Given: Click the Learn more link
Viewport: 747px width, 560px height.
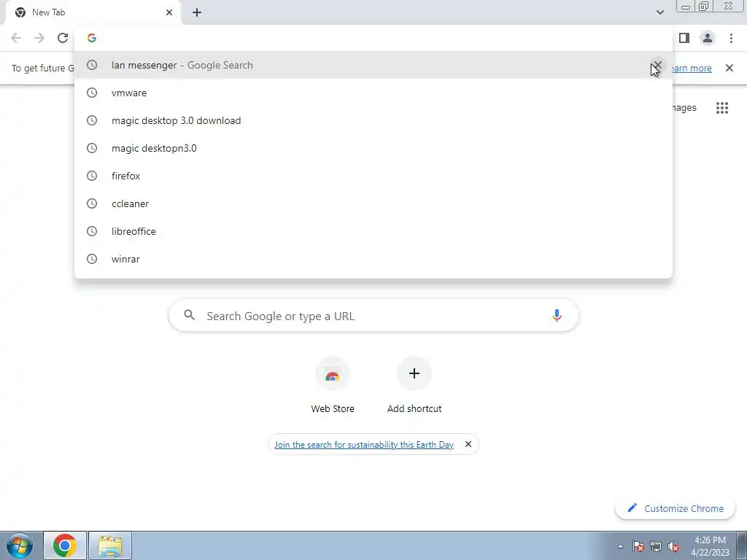Looking at the screenshot, I should click(x=692, y=68).
